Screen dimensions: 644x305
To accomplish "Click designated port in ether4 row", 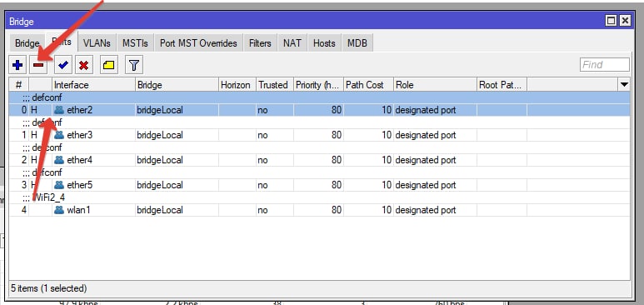I will click(x=426, y=160).
